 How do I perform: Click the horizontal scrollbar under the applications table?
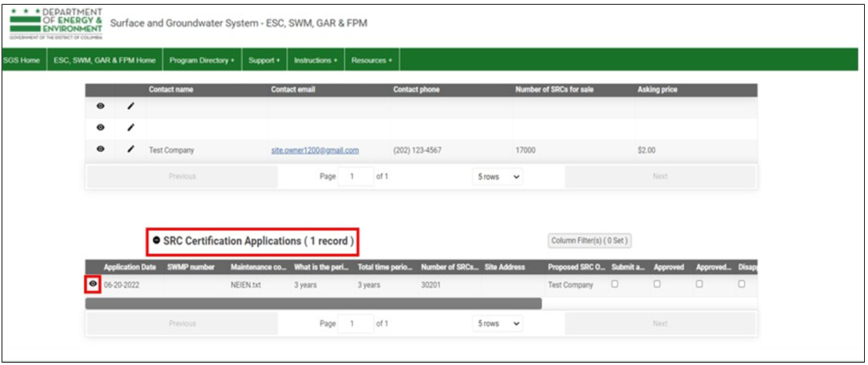314,303
